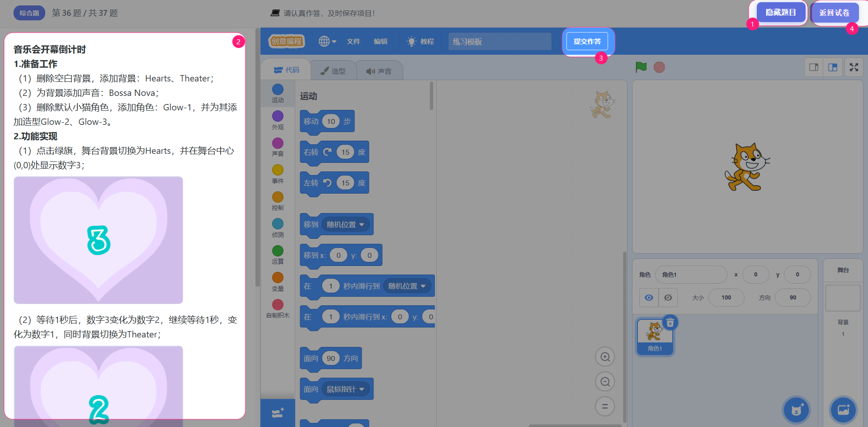The width and height of the screenshot is (868, 427).
Task: Click the 90 value in 面向 方向 block
Action: pos(331,359)
